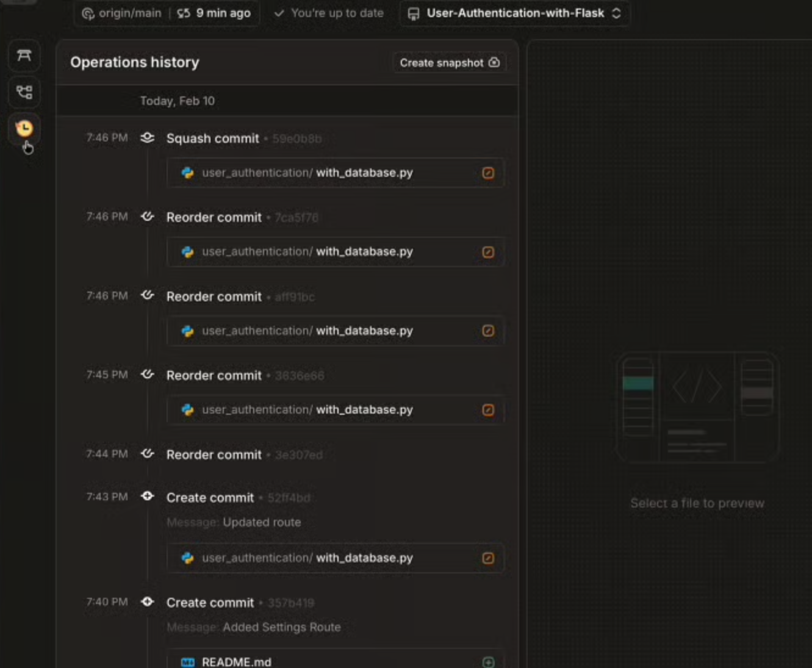The height and width of the screenshot is (668, 812).
Task: Select the Reorder commit 3e307ed entry
Action: 245,455
